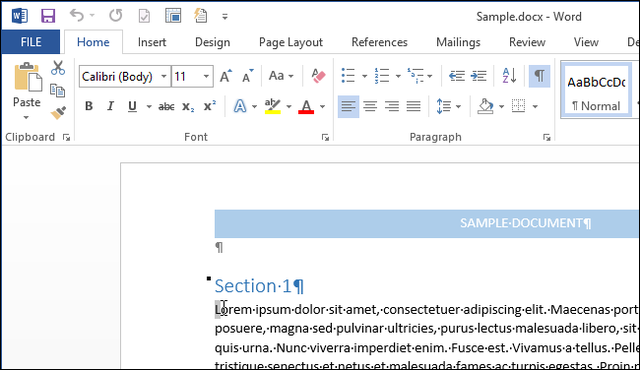Open the font name dropdown Calibri (Body)
Image resolution: width=640 pixels, height=370 pixels.
[164, 76]
